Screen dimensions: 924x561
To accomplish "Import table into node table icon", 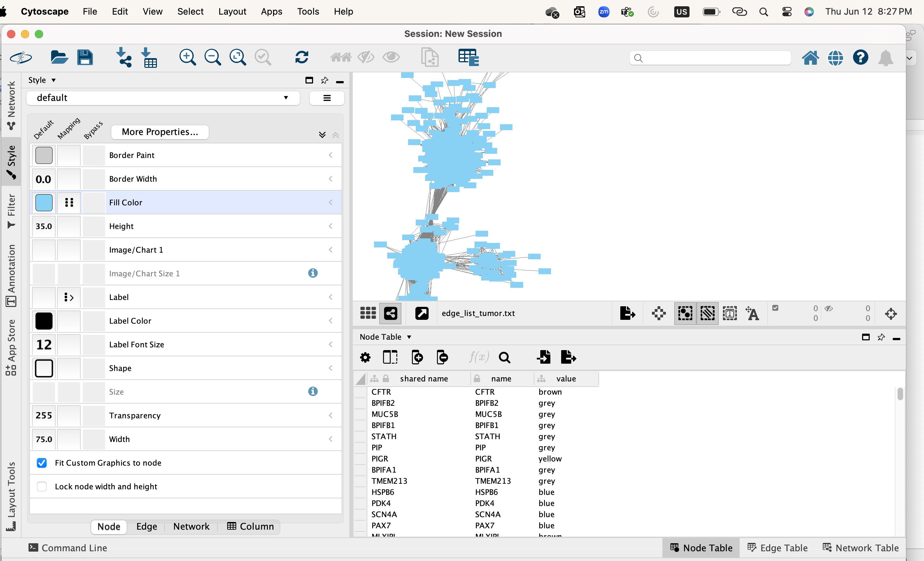I will (543, 357).
